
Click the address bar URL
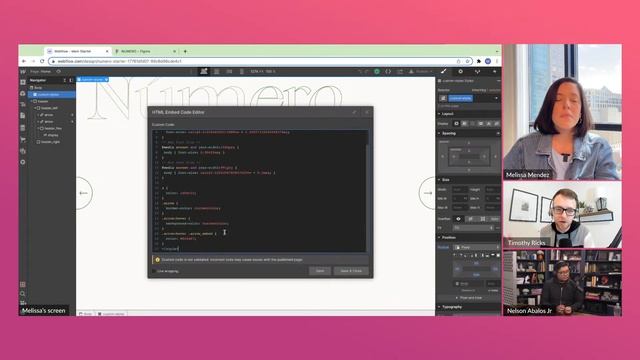119,61
